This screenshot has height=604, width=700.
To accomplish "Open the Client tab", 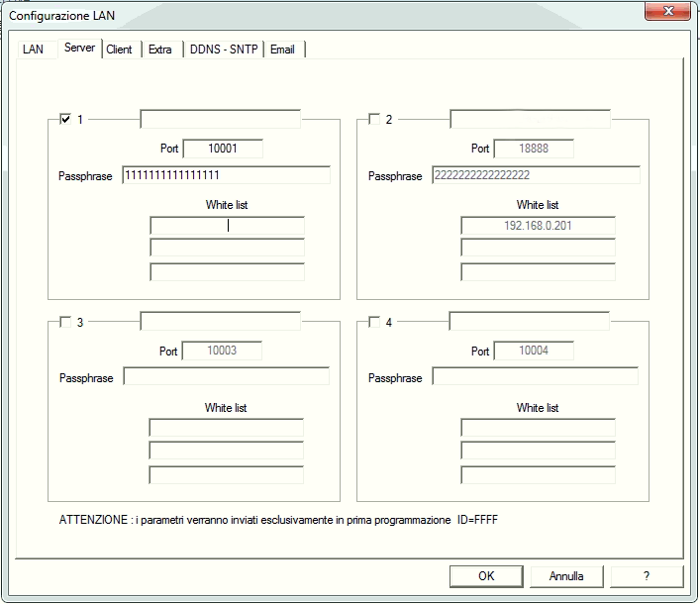I will 119,50.
